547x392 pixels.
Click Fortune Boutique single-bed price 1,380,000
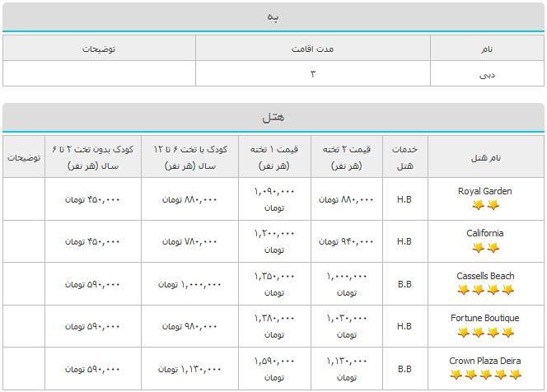[x=274, y=326]
